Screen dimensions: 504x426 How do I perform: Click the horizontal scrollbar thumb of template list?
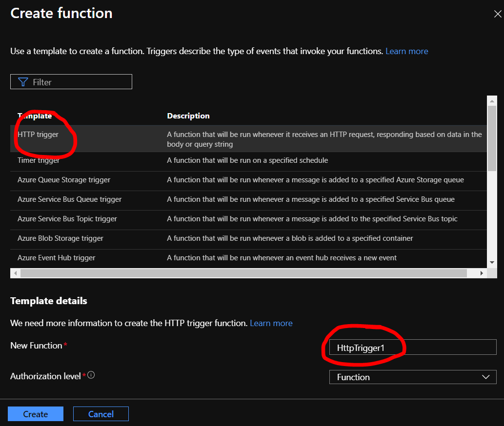(x=243, y=273)
